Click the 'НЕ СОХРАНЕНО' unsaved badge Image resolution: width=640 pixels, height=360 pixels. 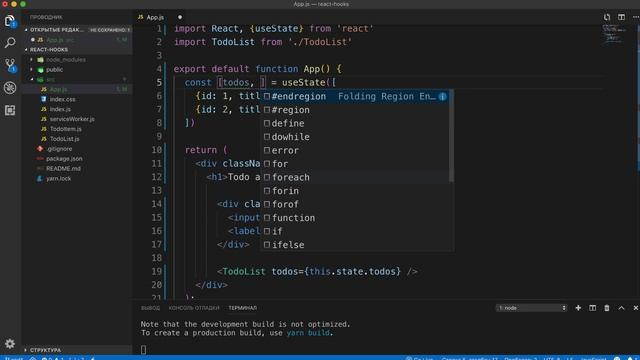[x=109, y=30]
